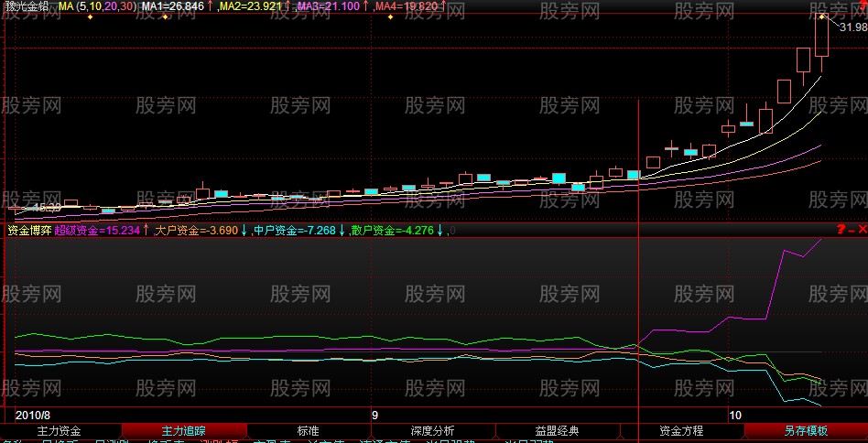Click the yellow diamond marker at top right
Viewport: 868px width, 443px height.
821,16
